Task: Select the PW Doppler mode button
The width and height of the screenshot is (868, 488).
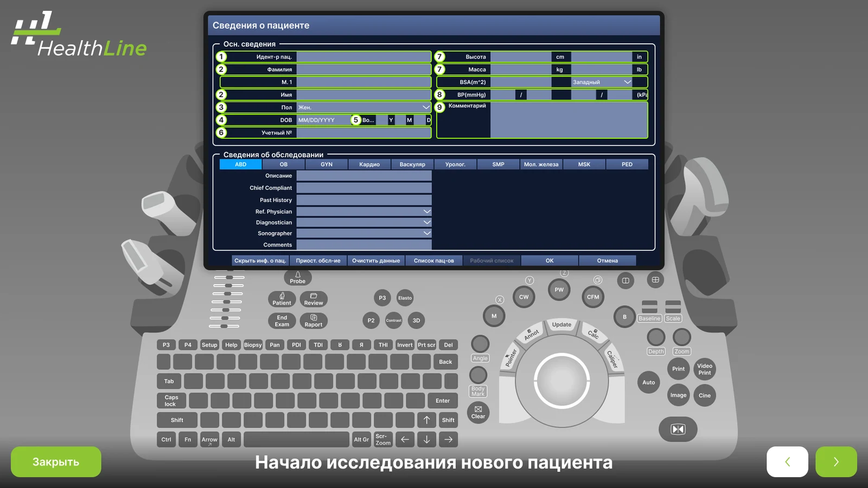Action: click(x=559, y=290)
